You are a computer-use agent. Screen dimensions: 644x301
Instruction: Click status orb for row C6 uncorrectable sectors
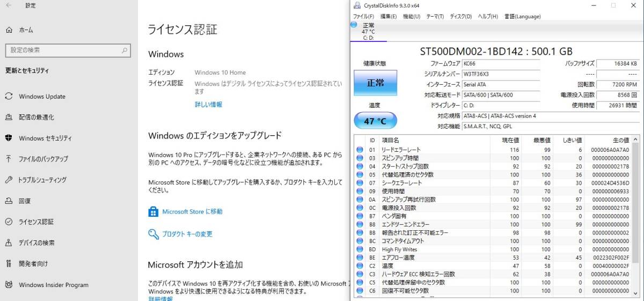(x=360, y=291)
